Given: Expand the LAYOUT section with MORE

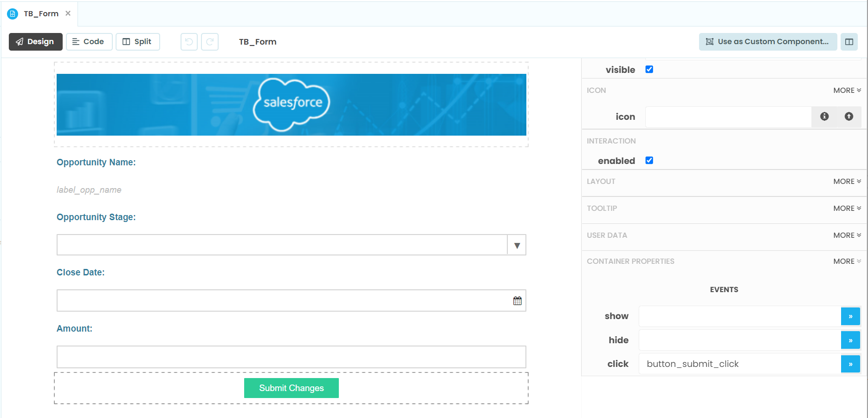Looking at the screenshot, I should point(847,181).
